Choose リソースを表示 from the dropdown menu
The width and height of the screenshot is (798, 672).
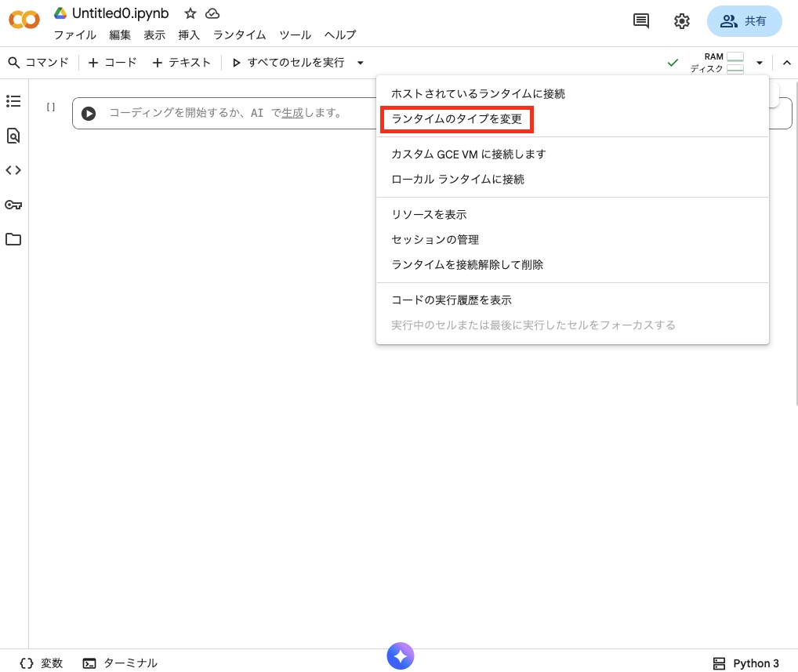[x=429, y=214]
